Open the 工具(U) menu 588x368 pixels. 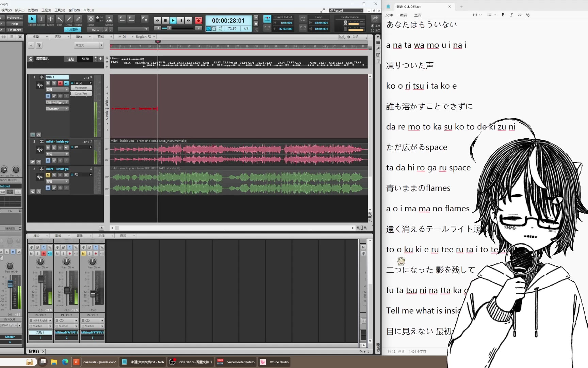[x=60, y=10]
